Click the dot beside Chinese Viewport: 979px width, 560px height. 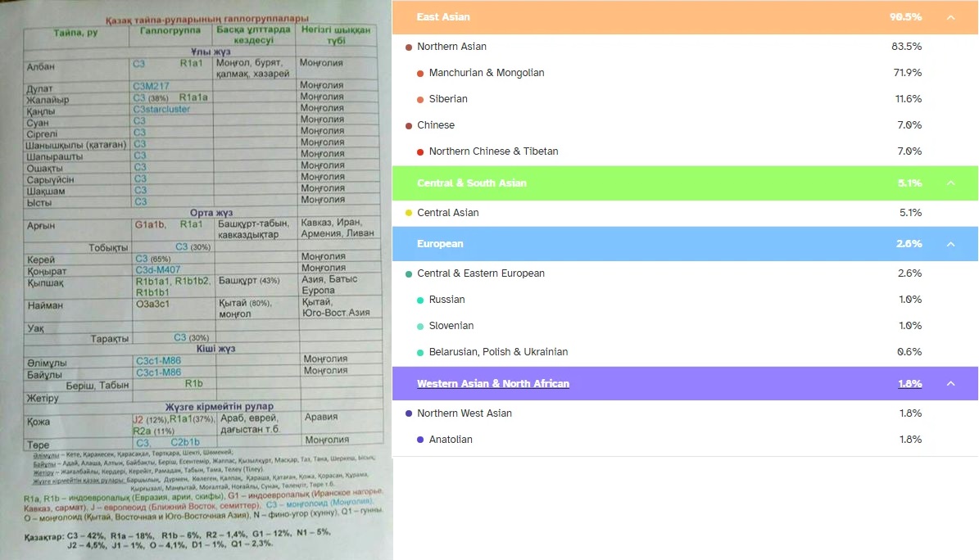pos(409,125)
